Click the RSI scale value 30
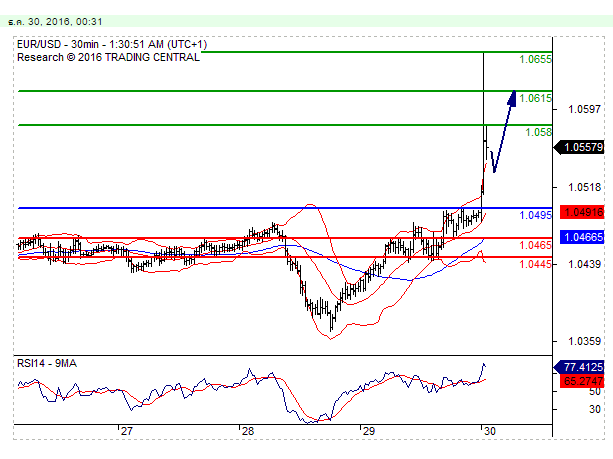Image resolution: width=613 pixels, height=459 pixels. pos(595,409)
